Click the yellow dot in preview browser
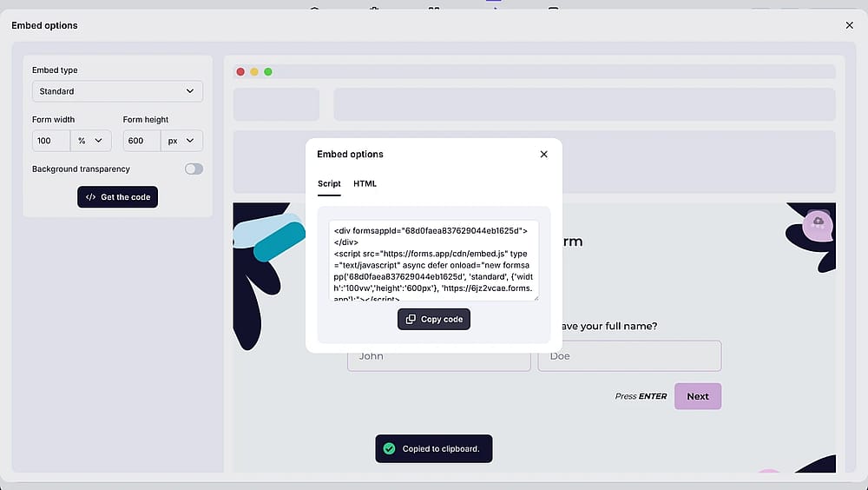Image resolution: width=868 pixels, height=490 pixels. point(254,71)
